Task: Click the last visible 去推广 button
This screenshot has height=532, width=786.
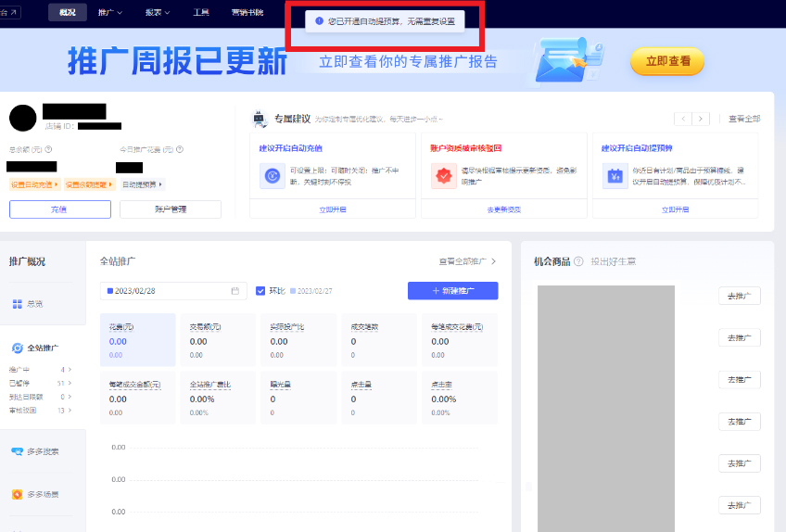Action: [740, 505]
